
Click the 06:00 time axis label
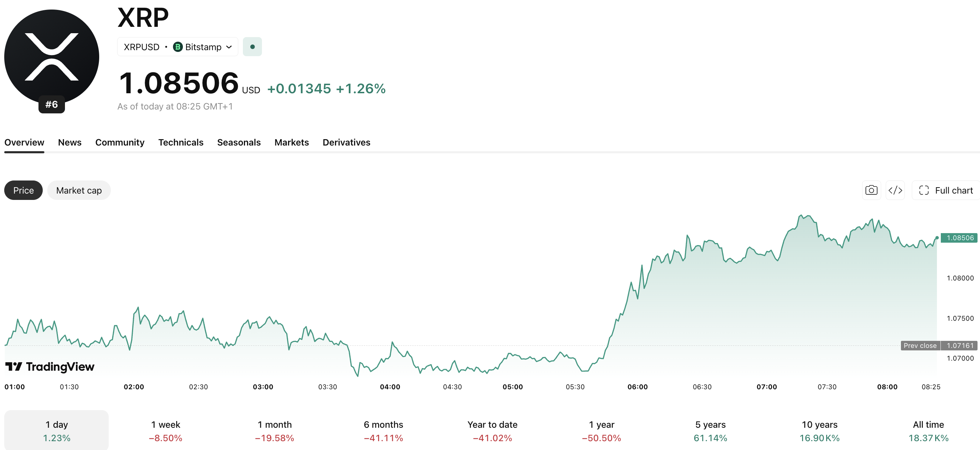coord(638,387)
